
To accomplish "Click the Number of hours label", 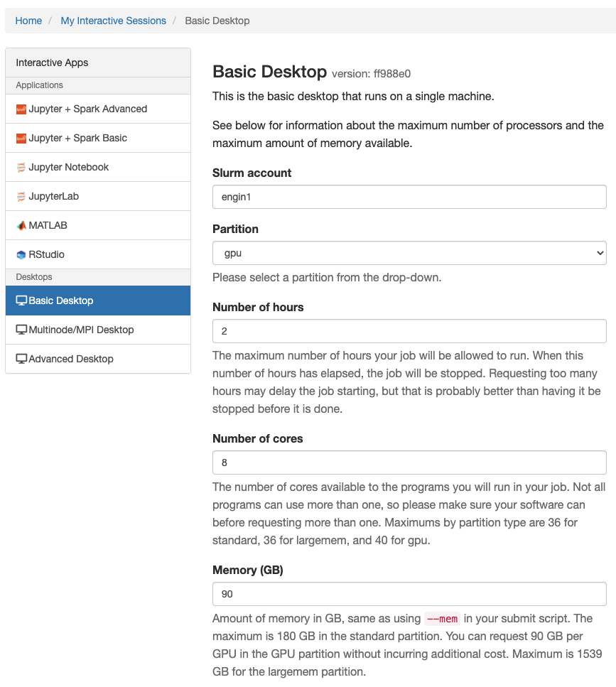I will 258,307.
